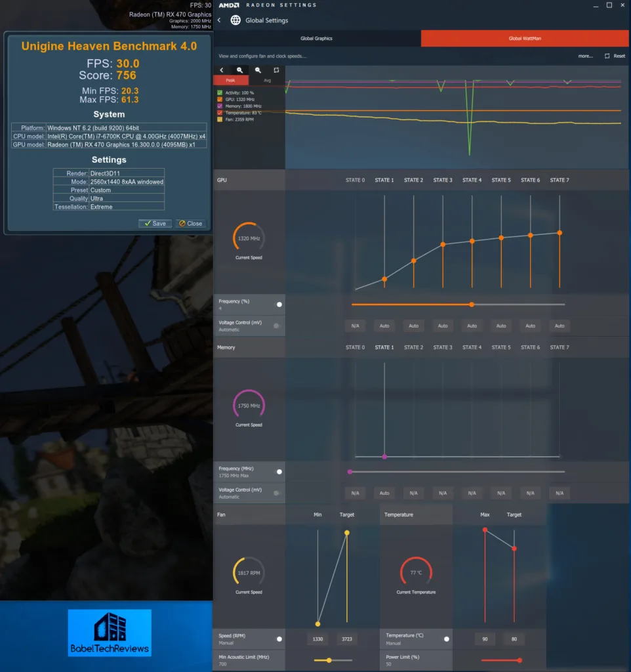Click the fan Min speed input showing 1330

[318, 639]
